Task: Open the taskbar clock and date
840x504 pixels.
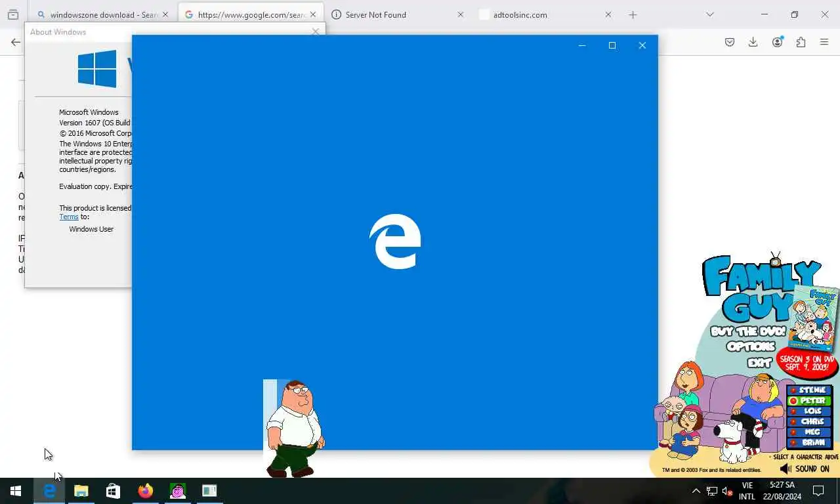Action: coord(782,491)
